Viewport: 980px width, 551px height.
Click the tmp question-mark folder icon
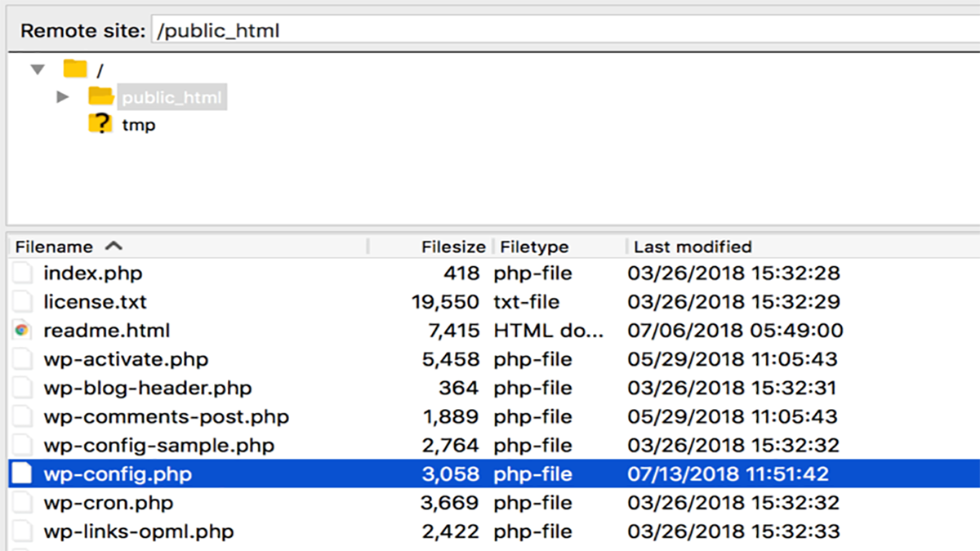coord(100,125)
